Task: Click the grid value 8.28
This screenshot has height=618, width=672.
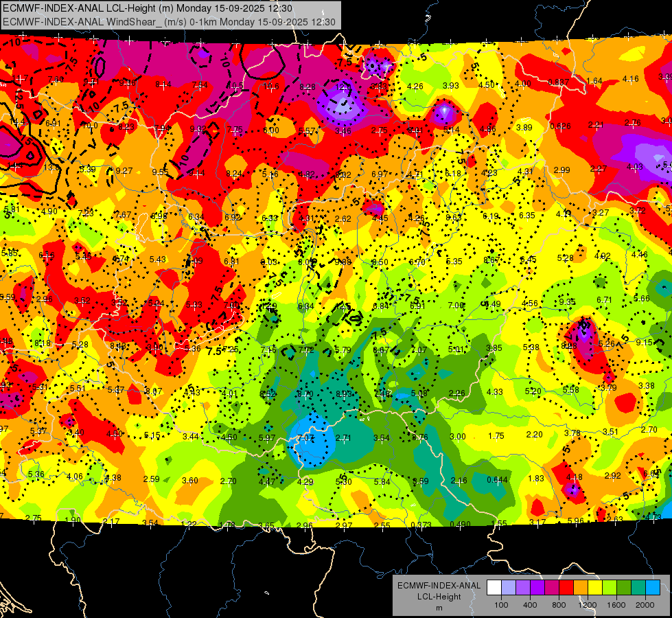Action: (x=308, y=87)
